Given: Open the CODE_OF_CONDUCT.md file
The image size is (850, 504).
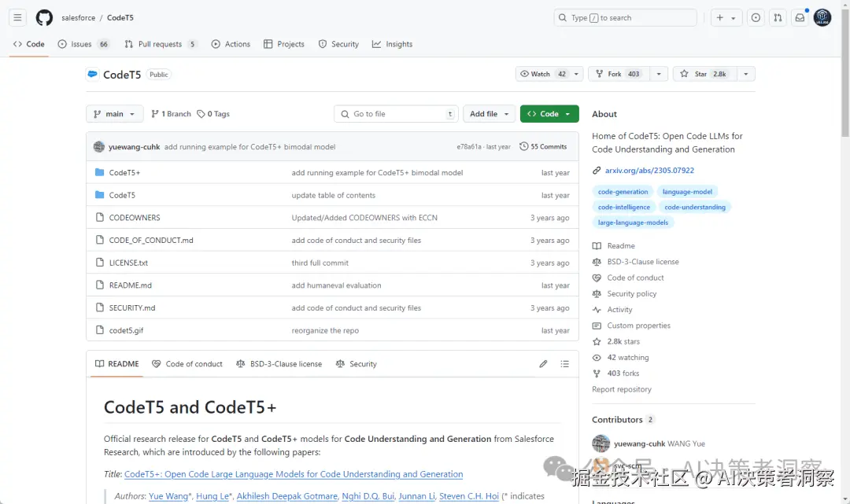Looking at the screenshot, I should 150,240.
